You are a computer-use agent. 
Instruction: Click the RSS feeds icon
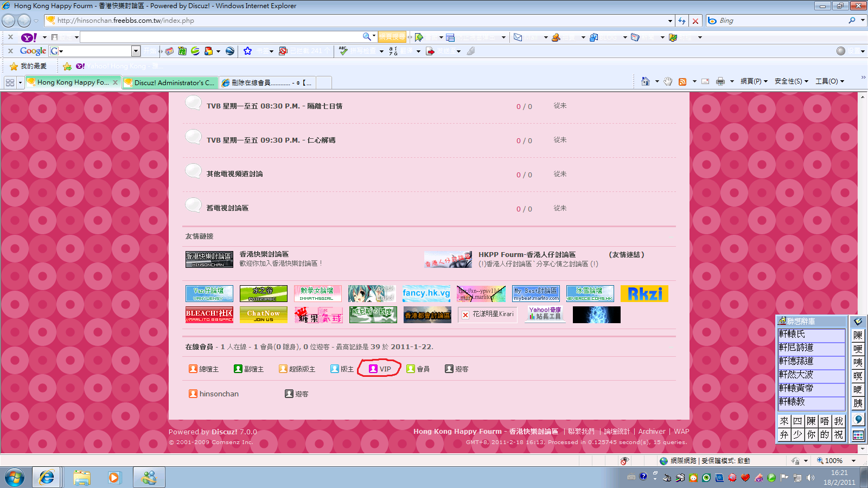(682, 81)
